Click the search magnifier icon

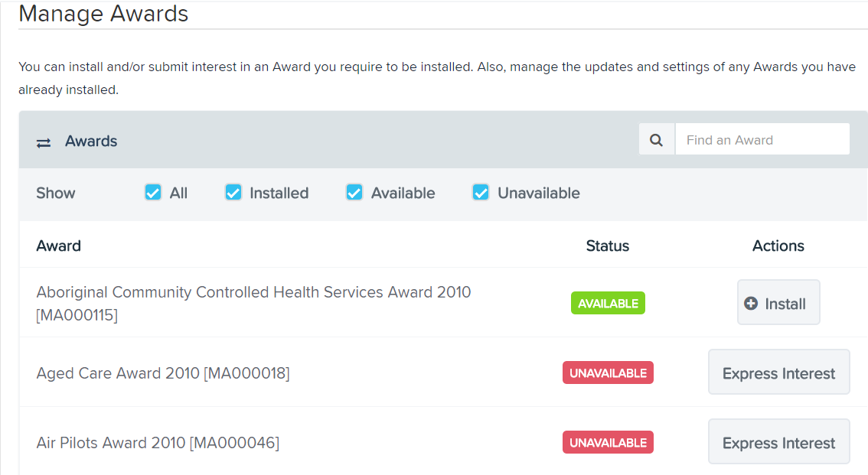[x=656, y=140]
